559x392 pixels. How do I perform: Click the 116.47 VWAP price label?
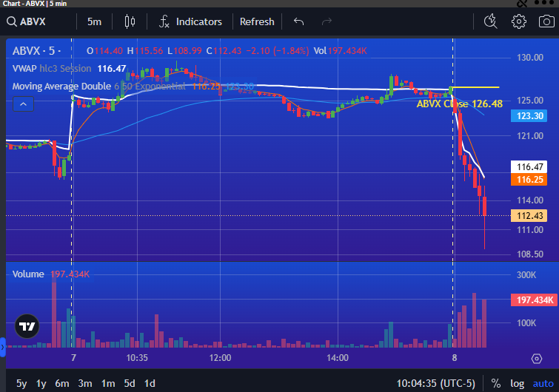tap(529, 166)
